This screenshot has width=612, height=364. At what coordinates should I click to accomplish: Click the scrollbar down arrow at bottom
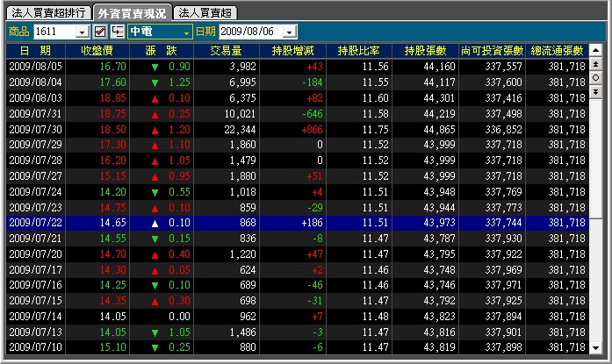point(595,347)
